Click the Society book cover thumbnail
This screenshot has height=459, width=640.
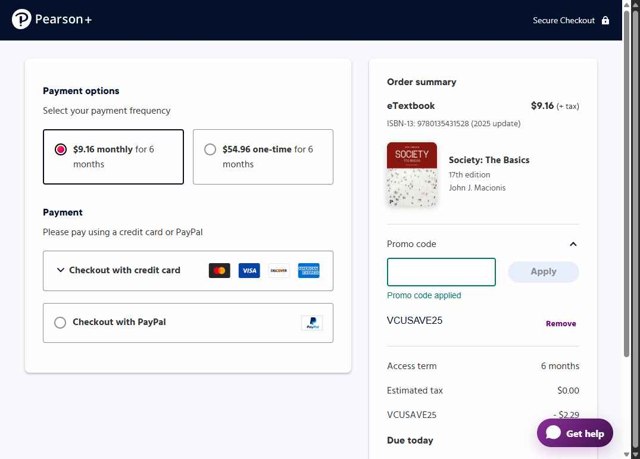click(412, 174)
